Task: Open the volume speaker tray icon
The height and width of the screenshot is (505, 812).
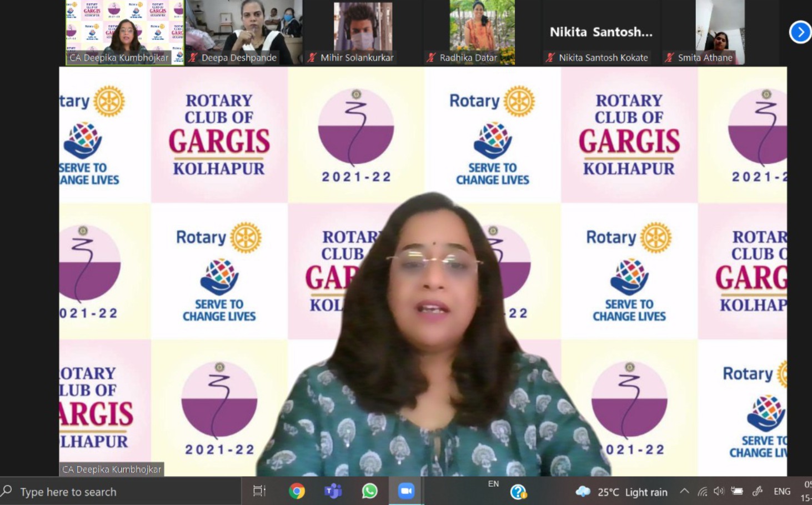Action: [719, 491]
